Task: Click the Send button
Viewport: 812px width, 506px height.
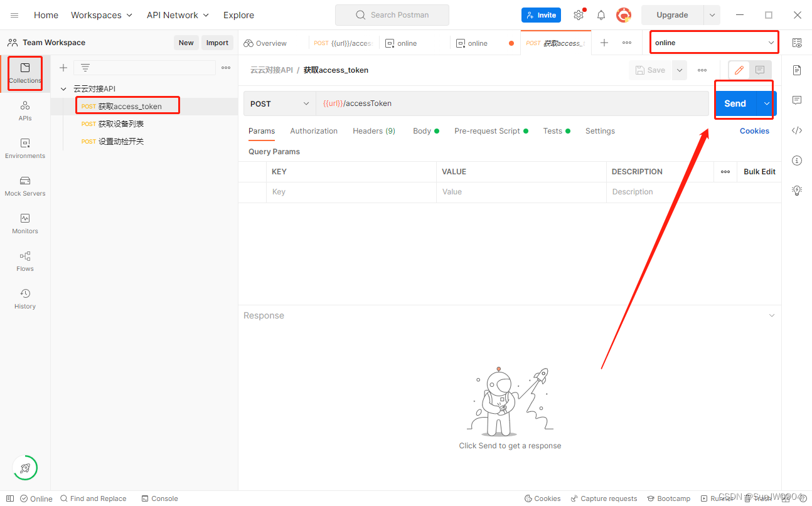Action: tap(735, 103)
